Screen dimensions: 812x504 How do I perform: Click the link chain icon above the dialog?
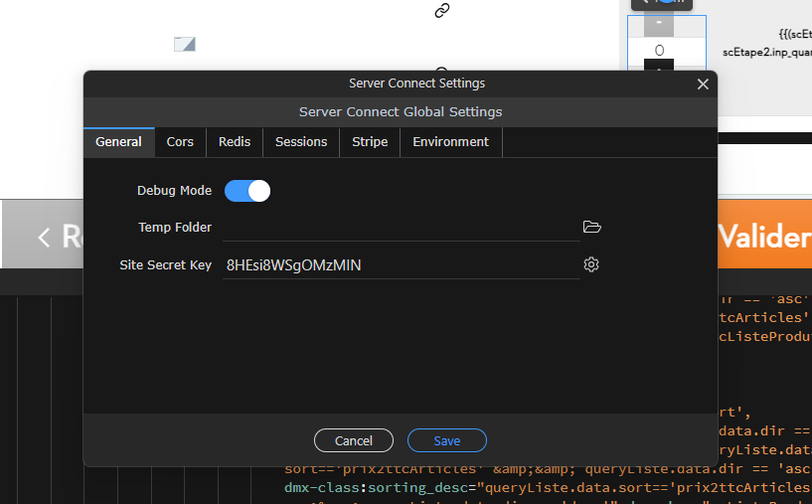point(441,10)
